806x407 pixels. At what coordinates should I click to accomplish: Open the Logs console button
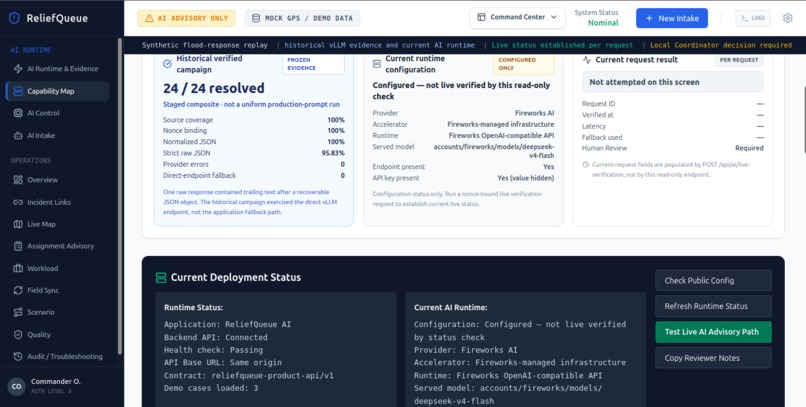pos(753,18)
